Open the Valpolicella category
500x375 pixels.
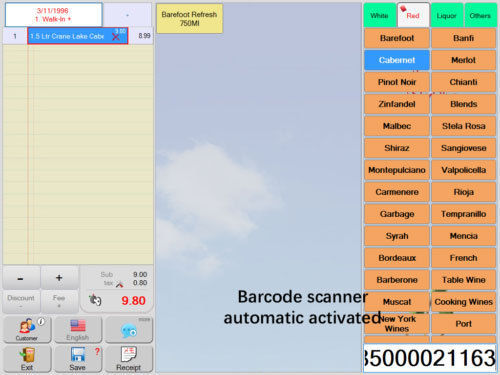tap(464, 170)
